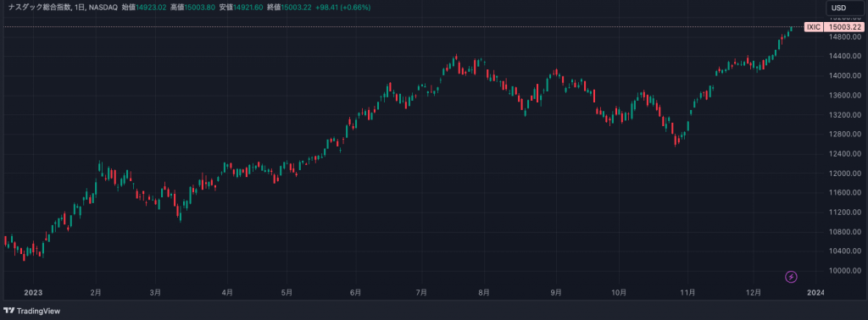Viewport: 868px width, 320px height.
Task: Click the 2024 label on time axis
Action: (x=815, y=292)
